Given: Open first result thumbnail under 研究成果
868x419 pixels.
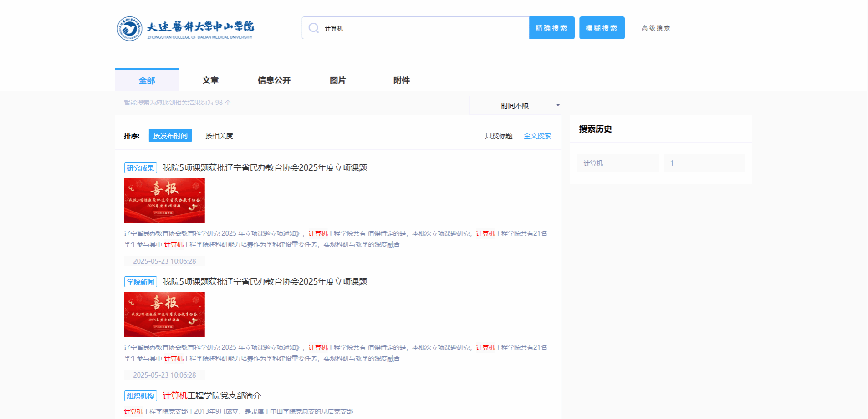Looking at the screenshot, I should pyautogui.click(x=164, y=201).
